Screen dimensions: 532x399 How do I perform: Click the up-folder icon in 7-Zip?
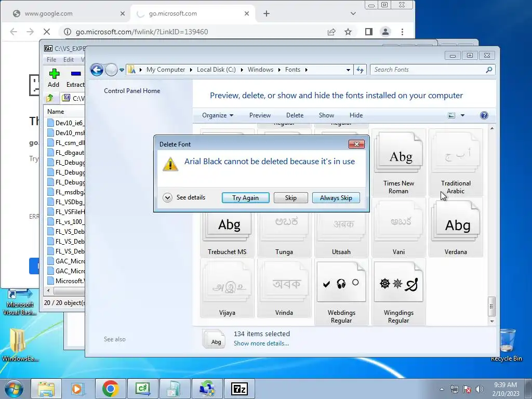pos(50,98)
